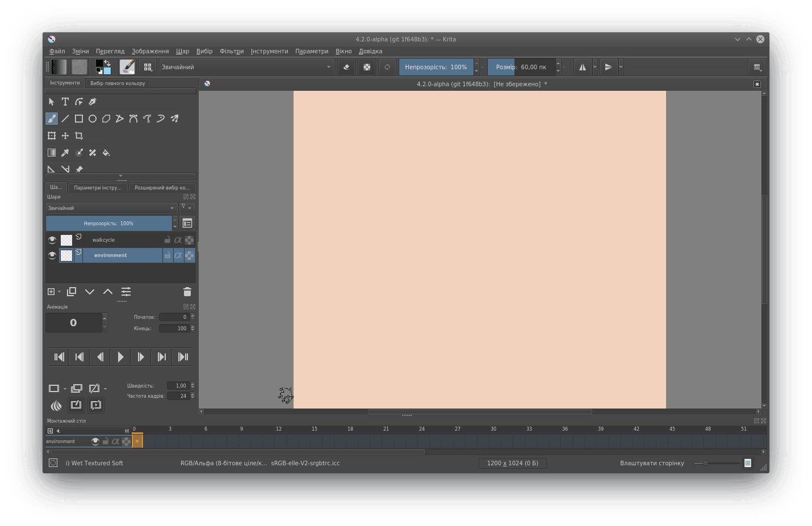Open brush preset chooser grid button
812x526 pixels.
pyautogui.click(x=148, y=67)
